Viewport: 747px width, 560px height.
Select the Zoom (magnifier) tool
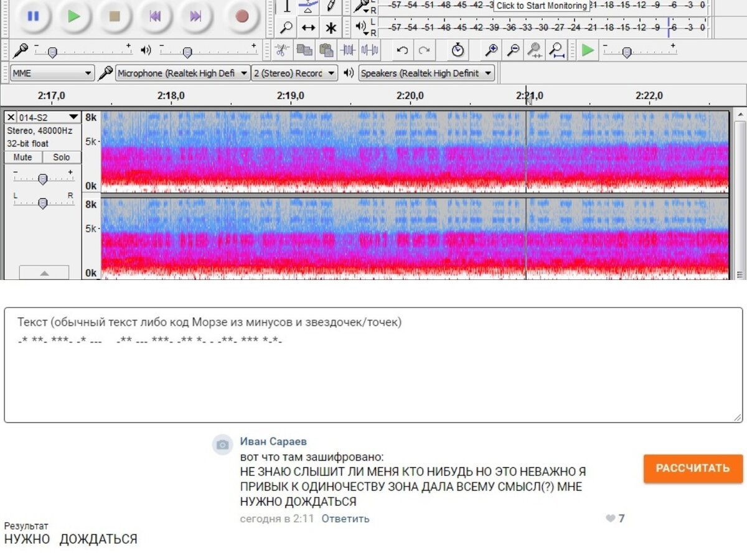tap(286, 27)
